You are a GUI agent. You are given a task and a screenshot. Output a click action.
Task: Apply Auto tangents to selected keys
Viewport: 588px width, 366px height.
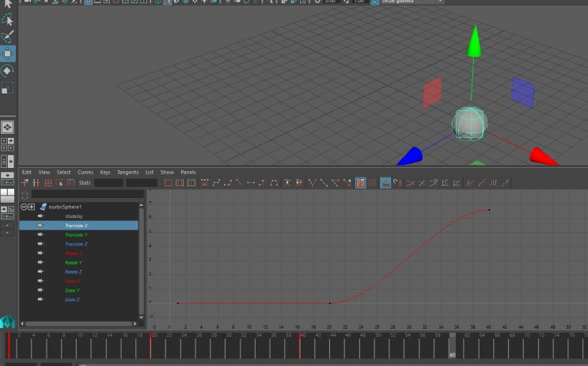pyautogui.click(x=204, y=183)
